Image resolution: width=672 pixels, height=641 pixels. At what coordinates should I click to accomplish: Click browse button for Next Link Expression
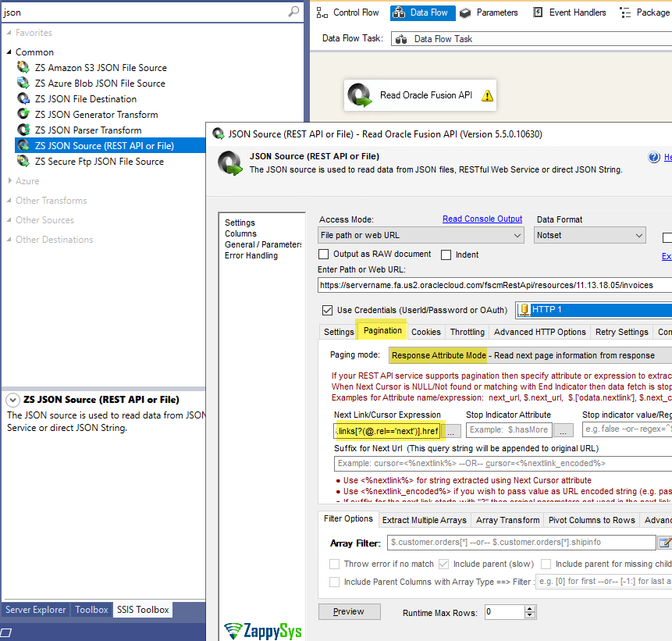tap(450, 430)
